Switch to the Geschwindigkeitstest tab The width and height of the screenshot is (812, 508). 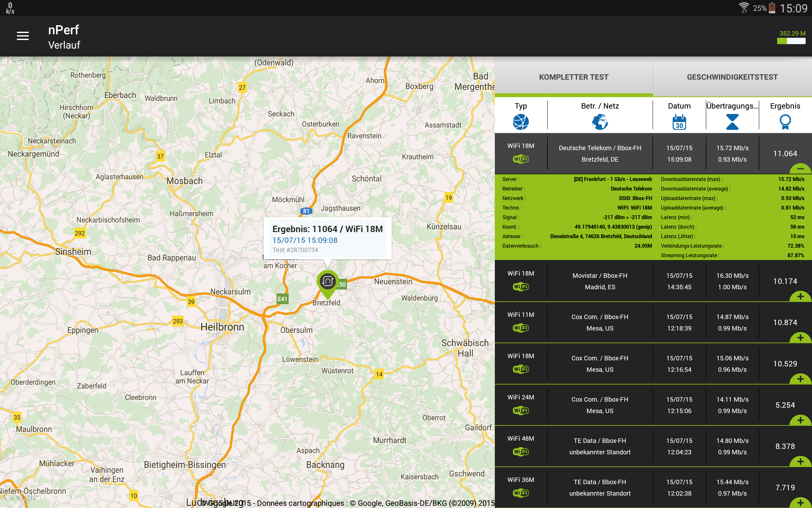(732, 77)
